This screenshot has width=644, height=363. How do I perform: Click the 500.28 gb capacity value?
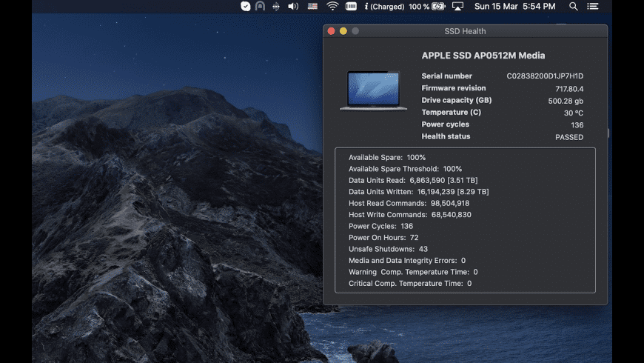566,101
